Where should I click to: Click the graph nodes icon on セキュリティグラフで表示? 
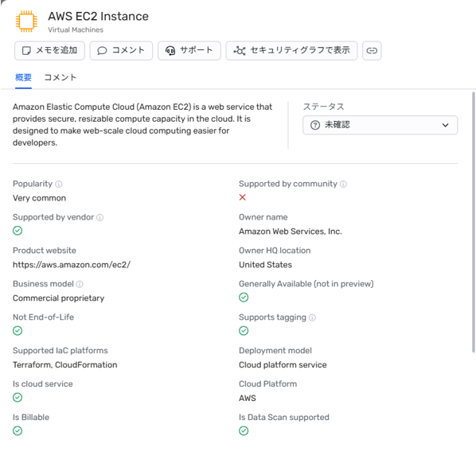point(240,51)
